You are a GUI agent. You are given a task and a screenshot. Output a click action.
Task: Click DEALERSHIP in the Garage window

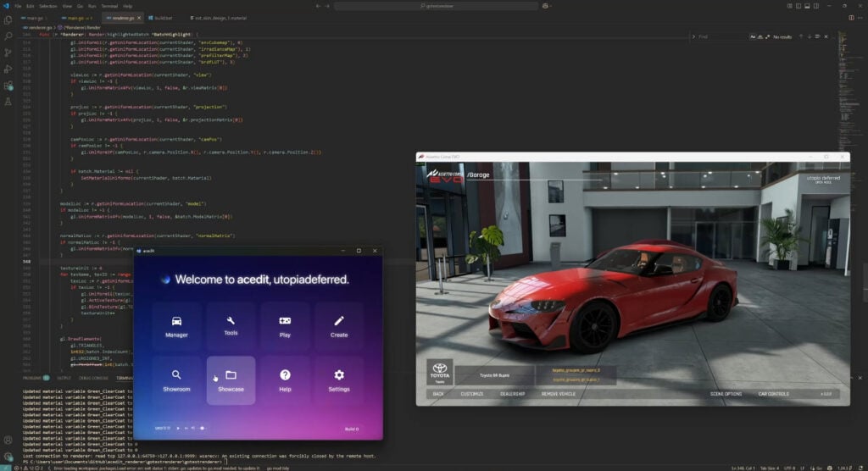[x=512, y=394]
